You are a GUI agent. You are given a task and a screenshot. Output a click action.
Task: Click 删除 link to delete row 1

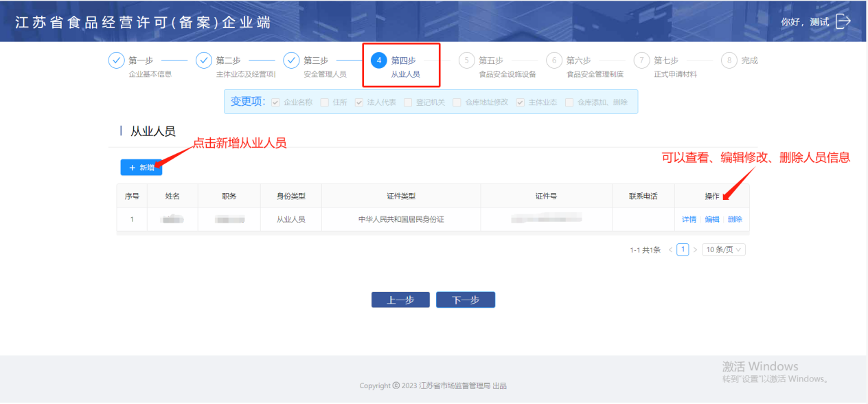735,220
